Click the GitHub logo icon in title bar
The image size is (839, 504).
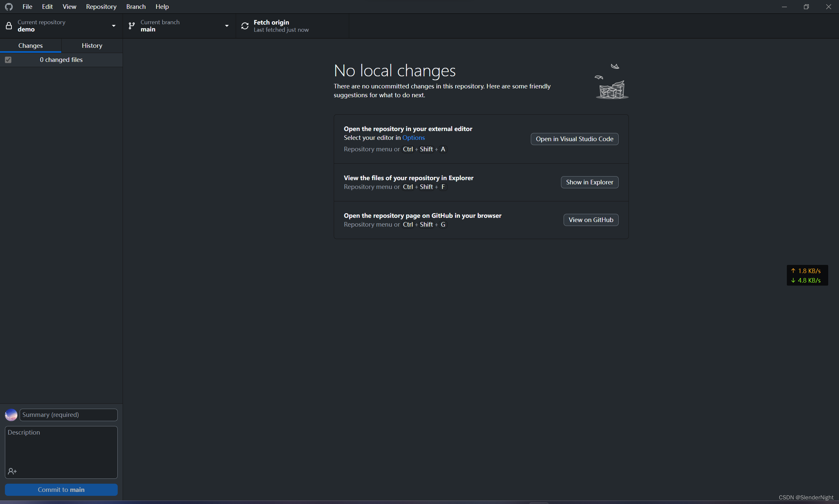click(9, 7)
